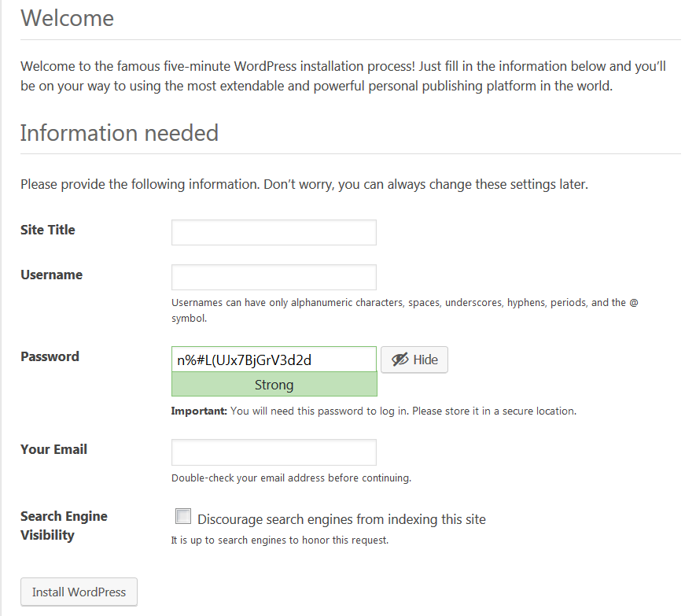Click 'Double-check your email address before continuing.' note
The width and height of the screenshot is (696, 616).
[x=291, y=478]
